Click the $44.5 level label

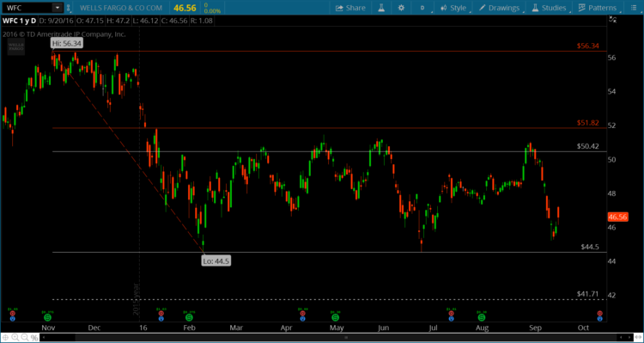tap(590, 248)
